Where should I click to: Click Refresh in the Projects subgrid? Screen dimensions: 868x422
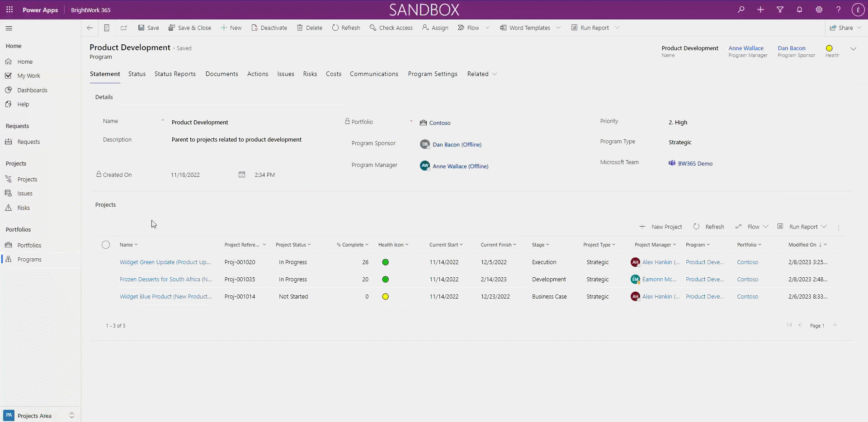click(x=709, y=227)
